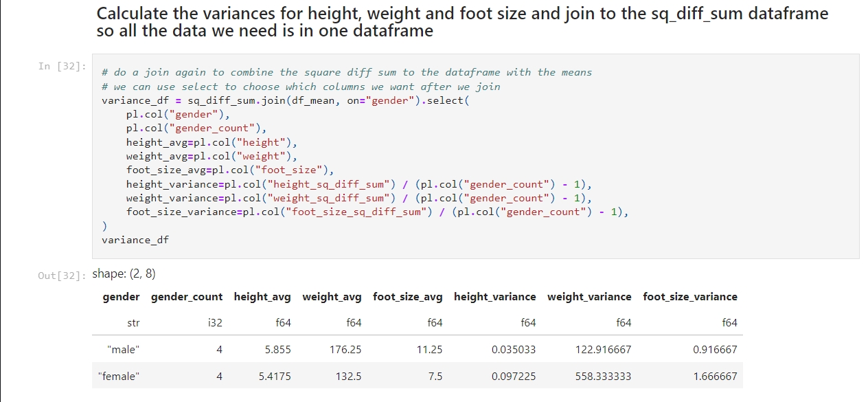
Task: Select the gender_count column header
Action: [186, 297]
